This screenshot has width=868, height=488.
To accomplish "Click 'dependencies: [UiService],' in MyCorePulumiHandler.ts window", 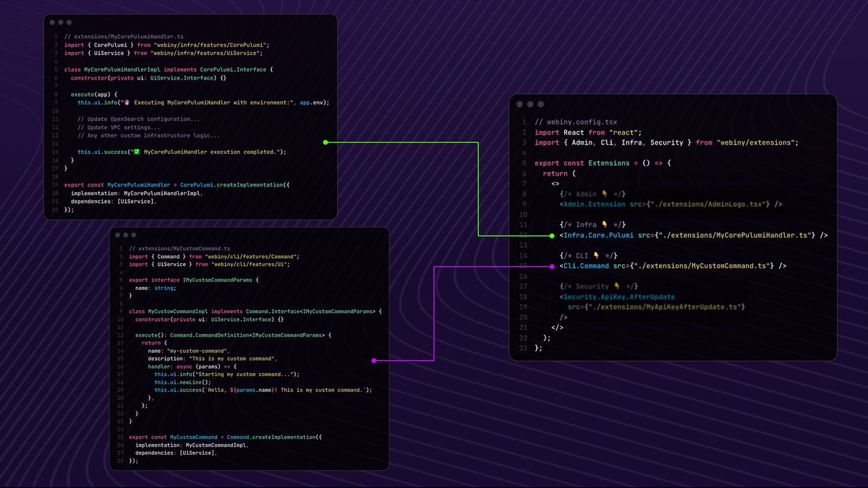I will pos(114,202).
